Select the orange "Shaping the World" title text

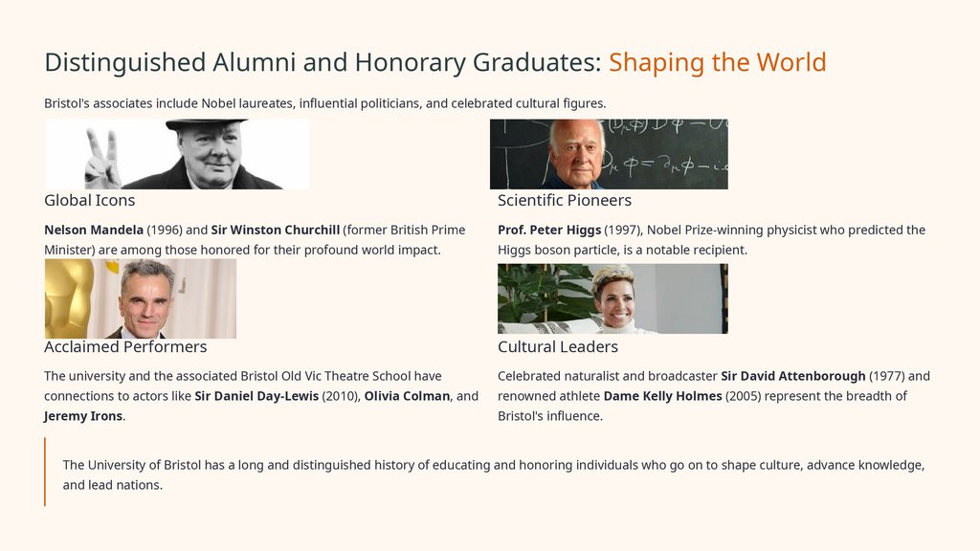[x=717, y=63]
